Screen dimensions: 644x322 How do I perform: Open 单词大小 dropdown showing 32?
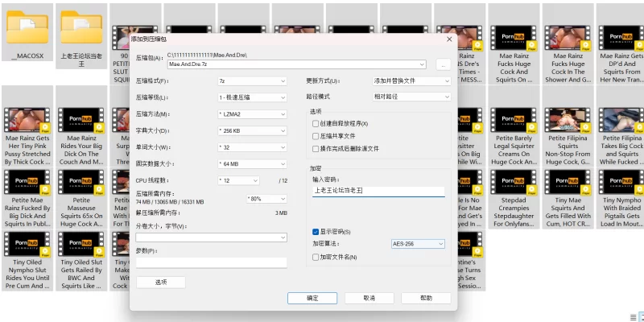click(252, 147)
